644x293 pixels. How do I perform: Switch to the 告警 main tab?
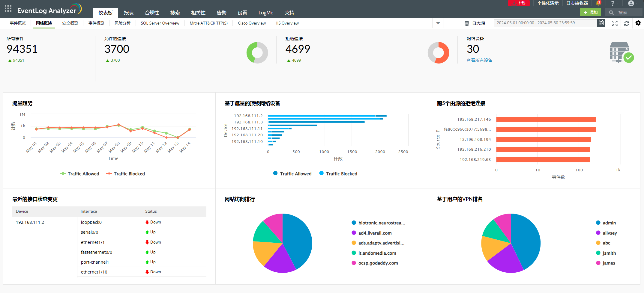(221, 13)
